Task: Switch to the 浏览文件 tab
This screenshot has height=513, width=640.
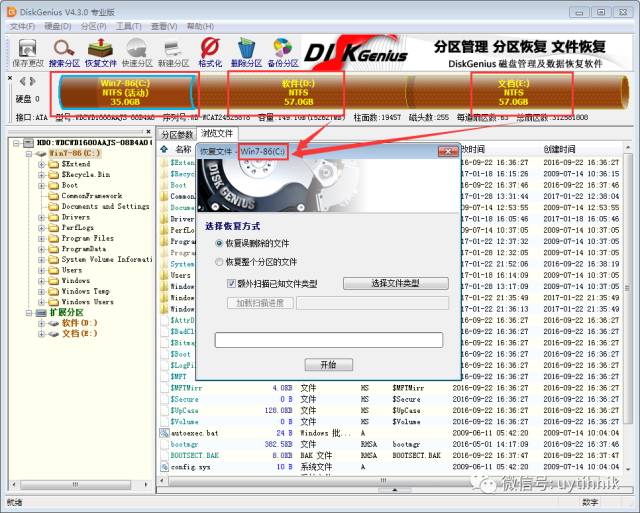Action: pos(217,133)
